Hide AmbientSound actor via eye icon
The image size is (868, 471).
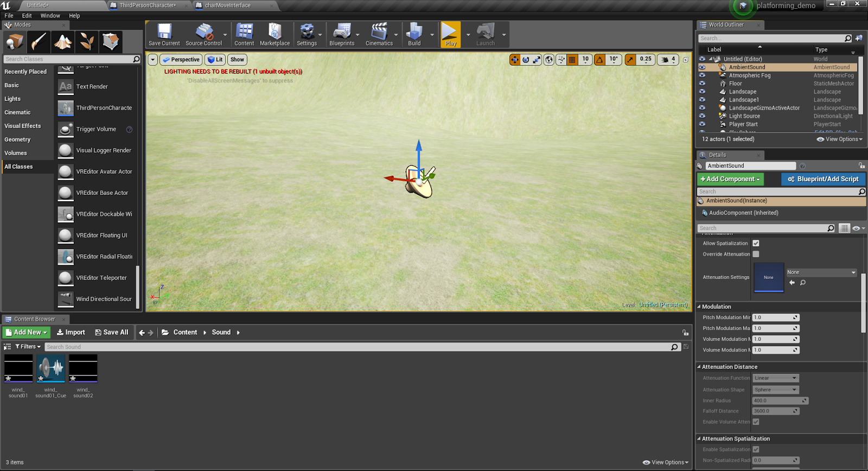tap(702, 67)
